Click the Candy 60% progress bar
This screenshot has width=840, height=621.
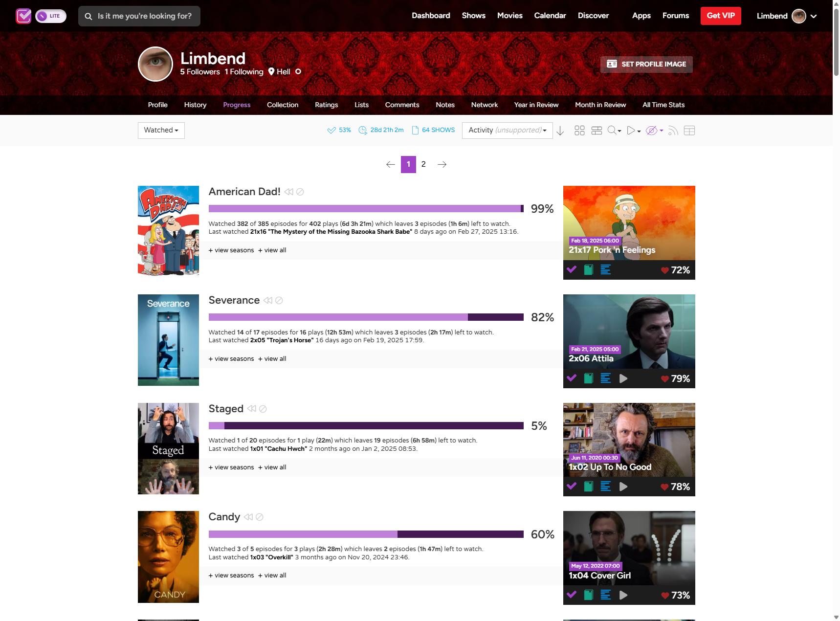[x=366, y=534]
